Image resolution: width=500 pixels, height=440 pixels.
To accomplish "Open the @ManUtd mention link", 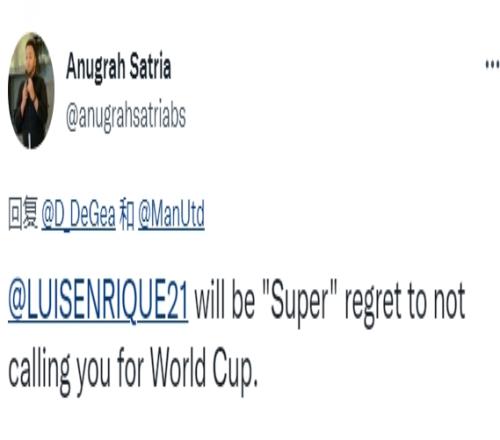I will (x=171, y=214).
